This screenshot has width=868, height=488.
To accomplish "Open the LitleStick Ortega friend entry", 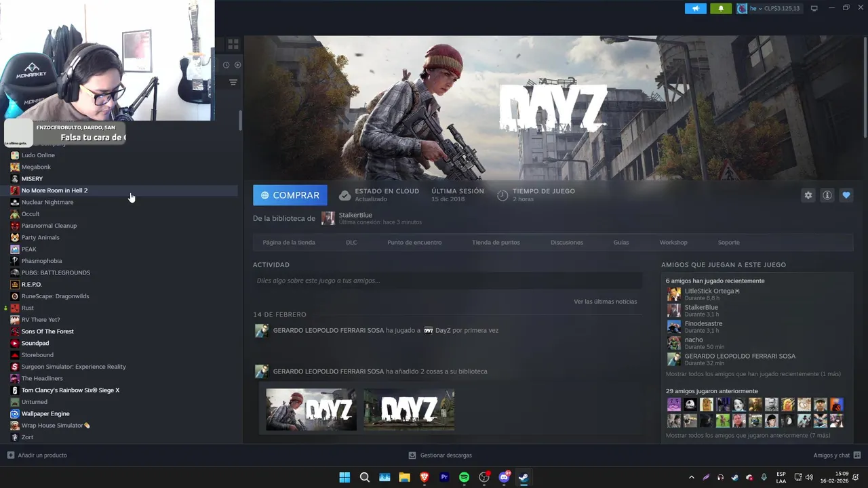I will click(711, 294).
